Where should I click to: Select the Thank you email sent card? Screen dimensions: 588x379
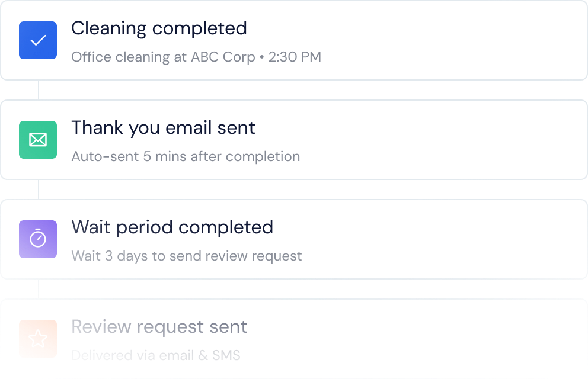tap(294, 140)
